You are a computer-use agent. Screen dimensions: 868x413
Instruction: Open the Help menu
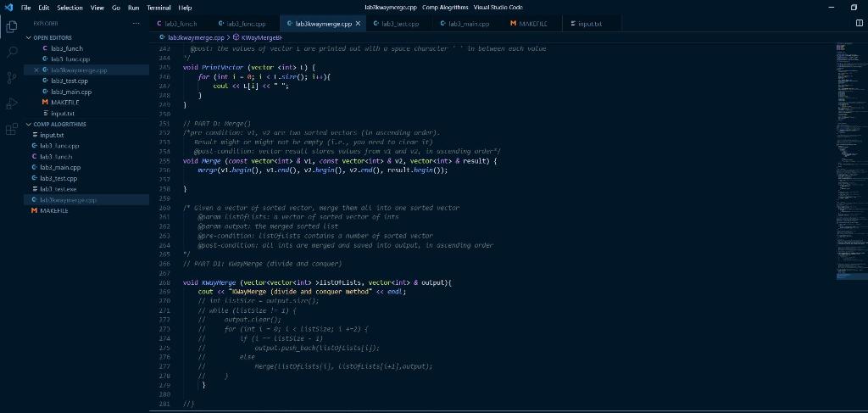tap(186, 8)
